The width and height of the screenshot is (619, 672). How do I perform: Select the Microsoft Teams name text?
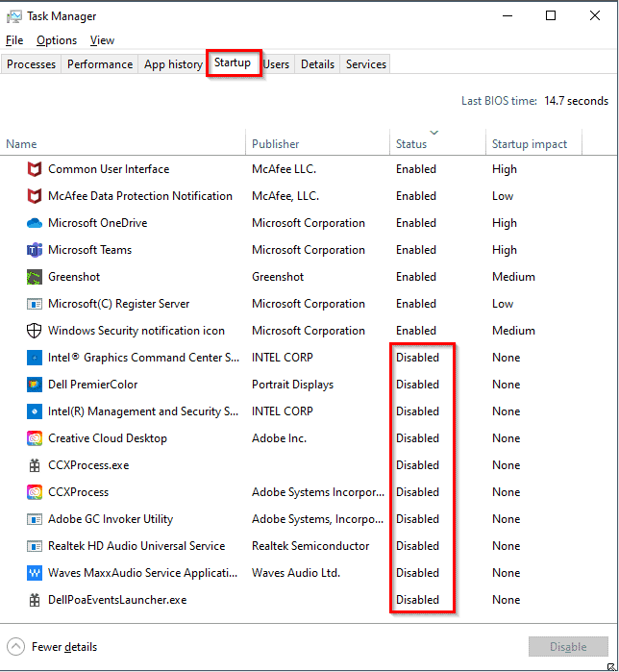pos(90,250)
